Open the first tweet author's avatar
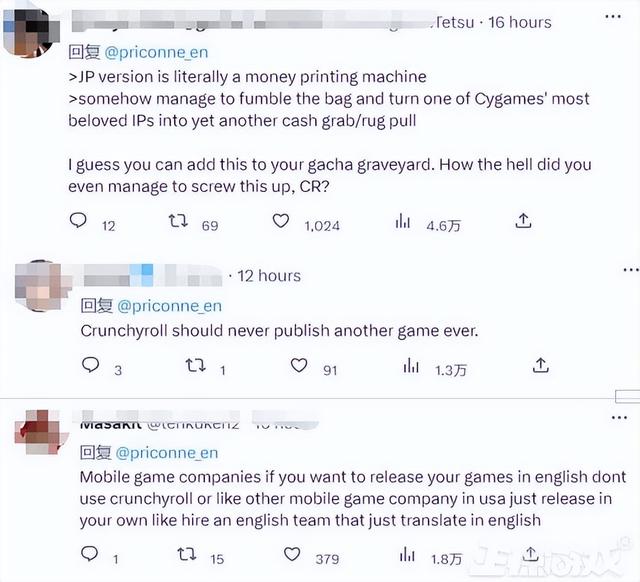 pyautogui.click(x=31, y=33)
